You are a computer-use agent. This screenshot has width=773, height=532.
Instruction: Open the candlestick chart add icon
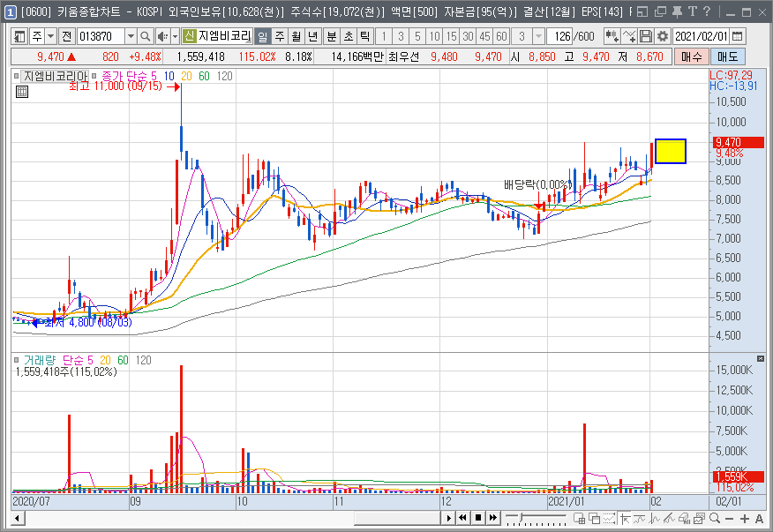pyautogui.click(x=612, y=36)
